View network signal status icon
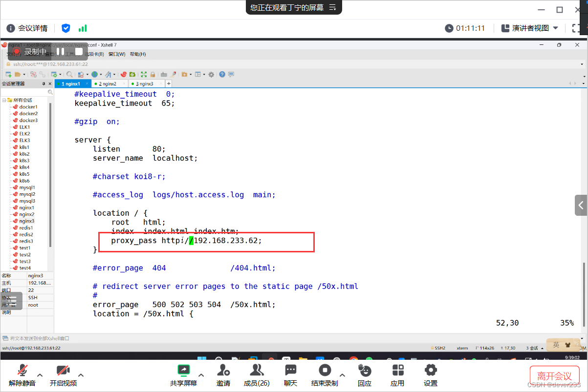The height and width of the screenshot is (392, 588). point(83,28)
